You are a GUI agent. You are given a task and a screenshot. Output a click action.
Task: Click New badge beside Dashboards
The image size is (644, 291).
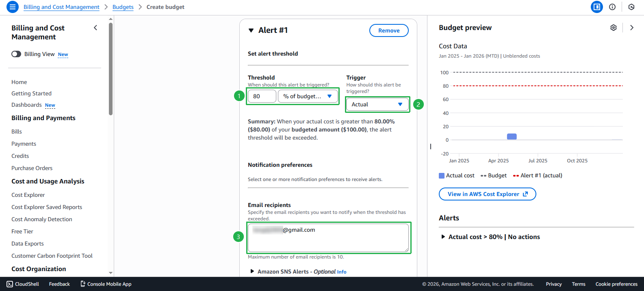(x=50, y=105)
